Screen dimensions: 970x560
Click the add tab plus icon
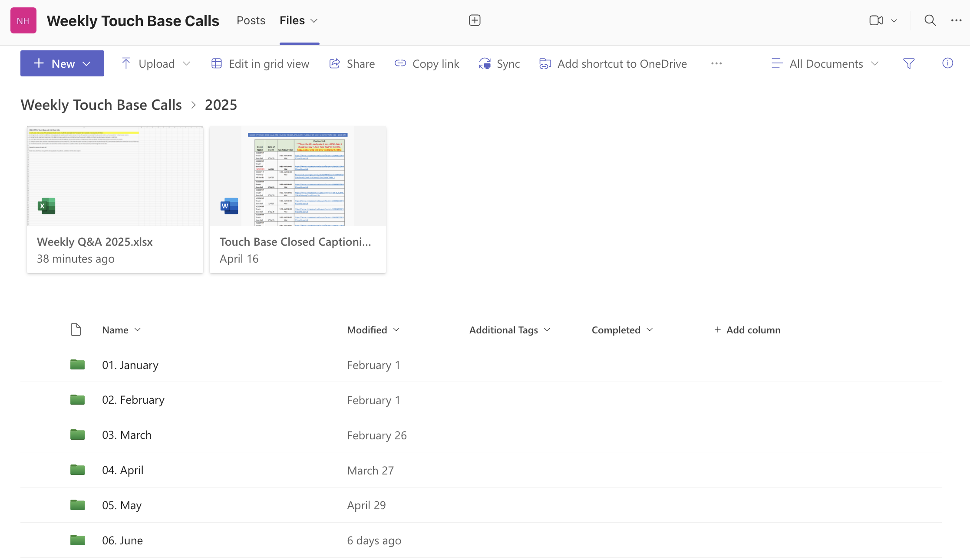(475, 20)
